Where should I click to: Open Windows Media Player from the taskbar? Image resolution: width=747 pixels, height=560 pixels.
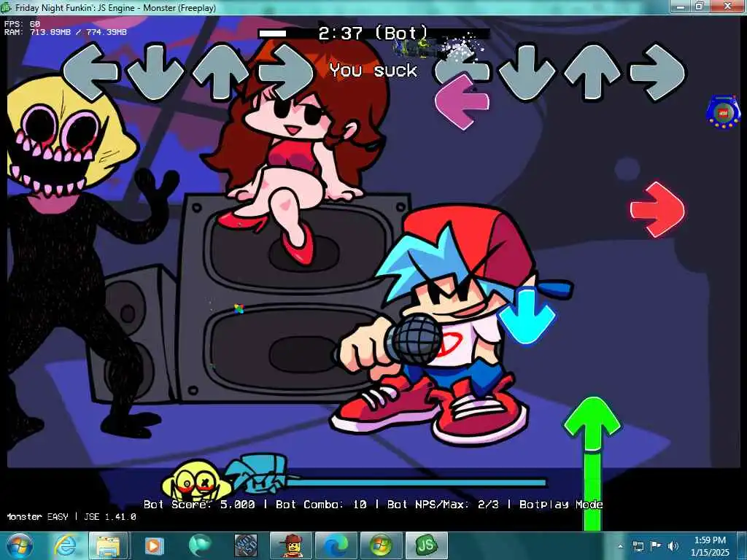pos(154,545)
